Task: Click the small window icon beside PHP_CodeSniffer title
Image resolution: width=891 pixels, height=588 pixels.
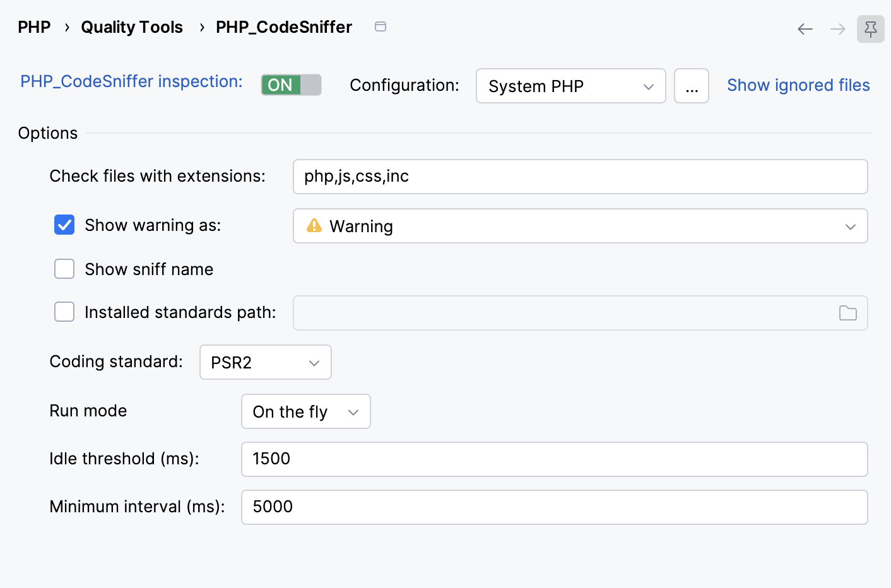Action: point(381,26)
